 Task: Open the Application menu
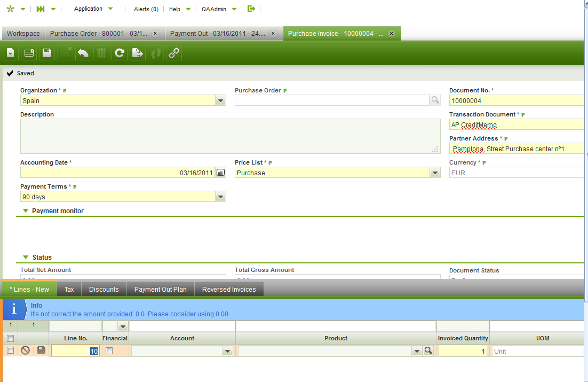click(93, 9)
